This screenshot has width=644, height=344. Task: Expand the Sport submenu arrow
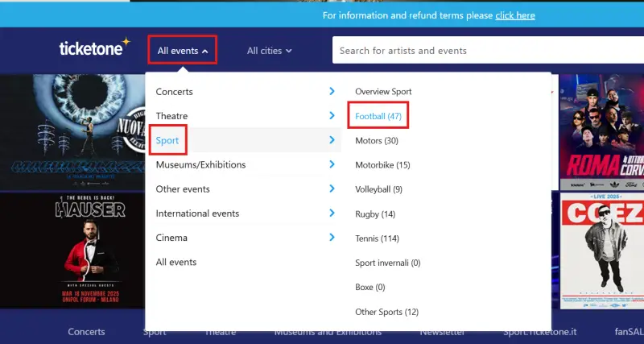332,140
